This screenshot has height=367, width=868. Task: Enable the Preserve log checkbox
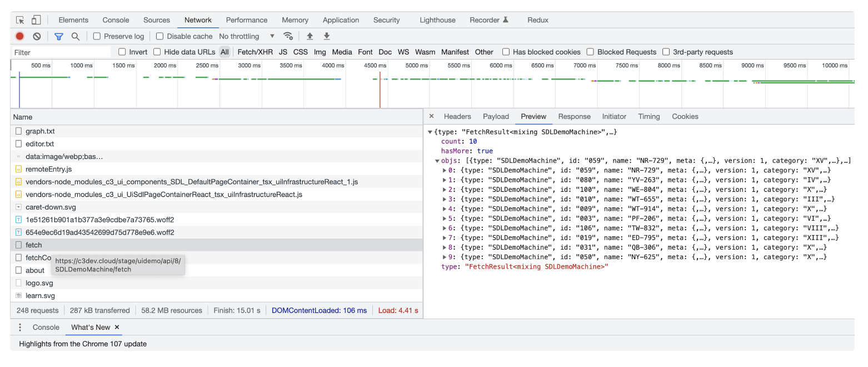pyautogui.click(x=97, y=36)
